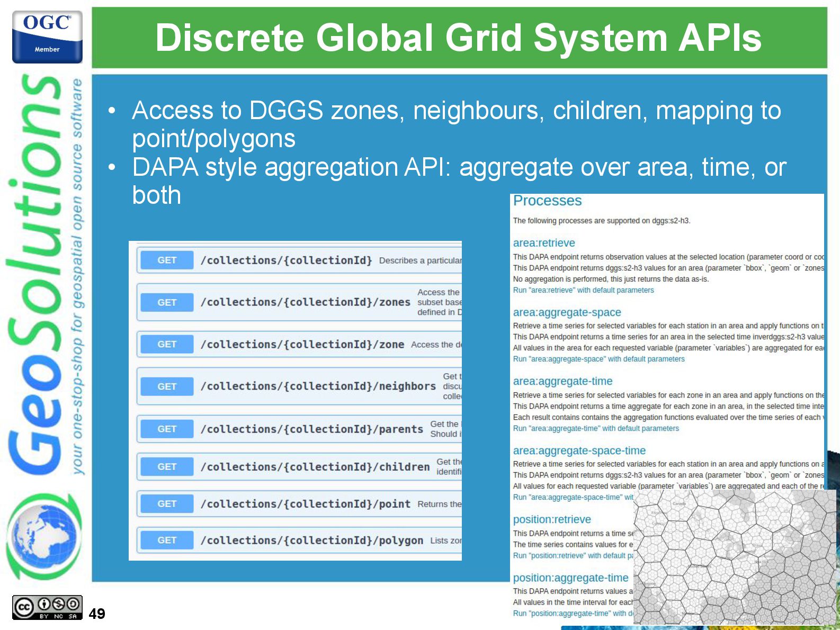Run "area:aggregate-space" with default parameters
The image size is (840, 630).
point(598,359)
